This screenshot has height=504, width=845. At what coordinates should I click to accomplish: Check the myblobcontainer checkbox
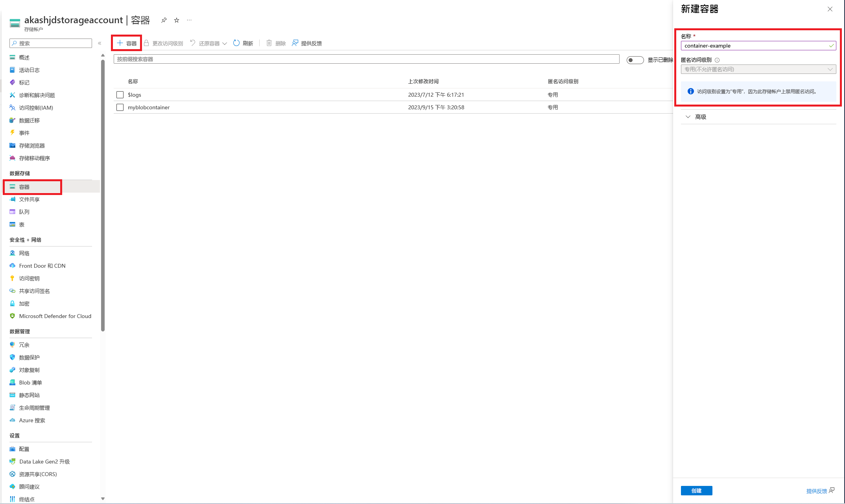click(x=120, y=107)
